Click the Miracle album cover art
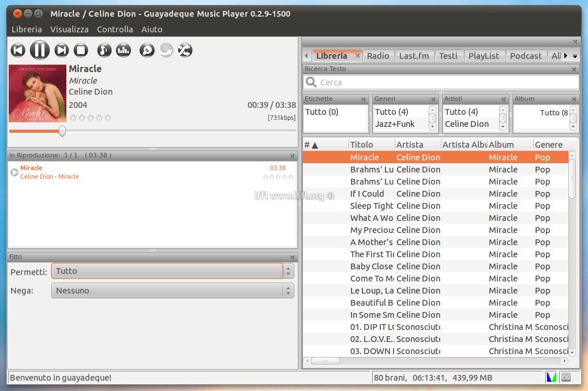Viewport: 588px width, 391px height. (x=38, y=93)
